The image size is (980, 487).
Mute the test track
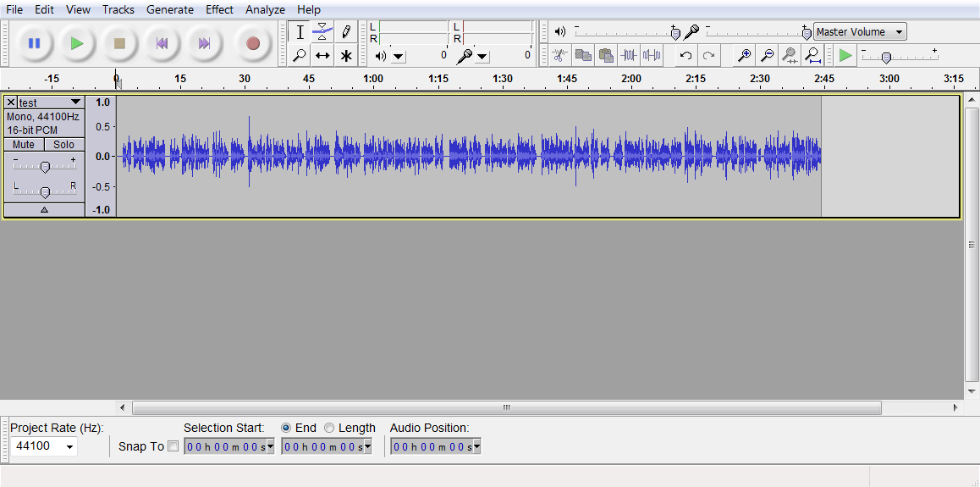(x=24, y=144)
